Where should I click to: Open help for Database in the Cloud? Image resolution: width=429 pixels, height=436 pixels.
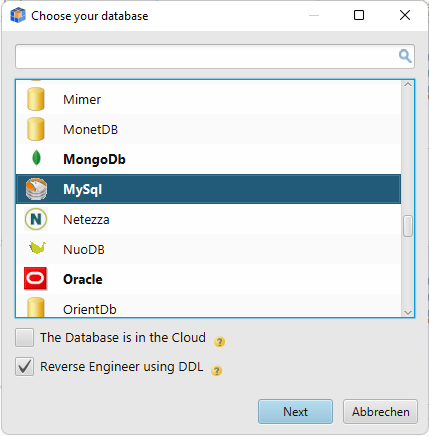219,342
